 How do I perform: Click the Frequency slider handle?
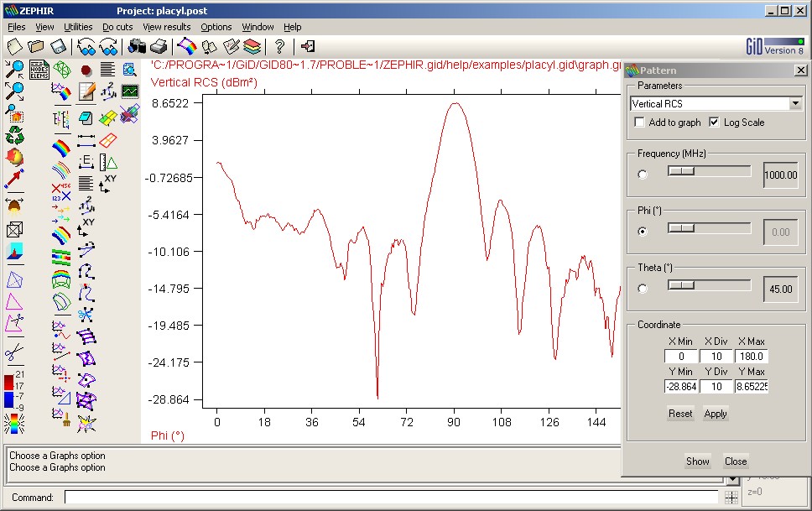coord(681,170)
